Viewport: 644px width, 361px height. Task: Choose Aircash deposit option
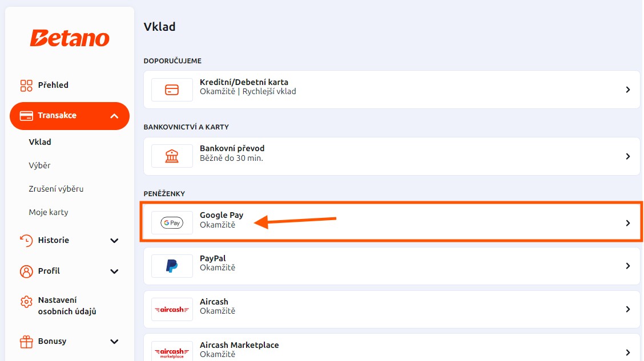pos(392,309)
